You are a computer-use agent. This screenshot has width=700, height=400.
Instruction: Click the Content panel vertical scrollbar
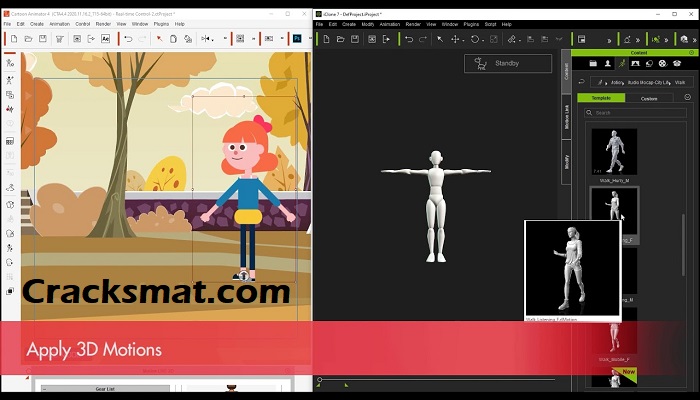(x=683, y=245)
